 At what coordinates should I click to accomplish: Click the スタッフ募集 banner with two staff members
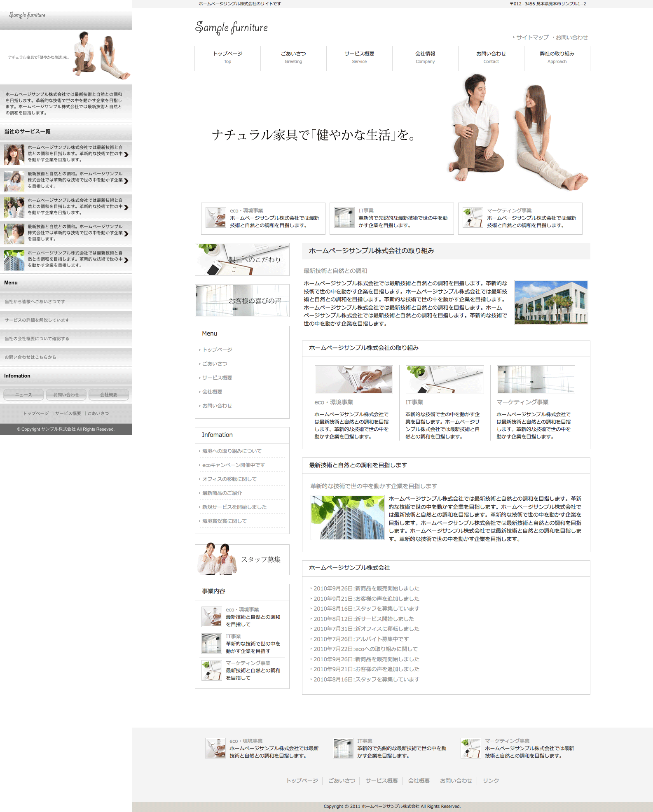(242, 559)
